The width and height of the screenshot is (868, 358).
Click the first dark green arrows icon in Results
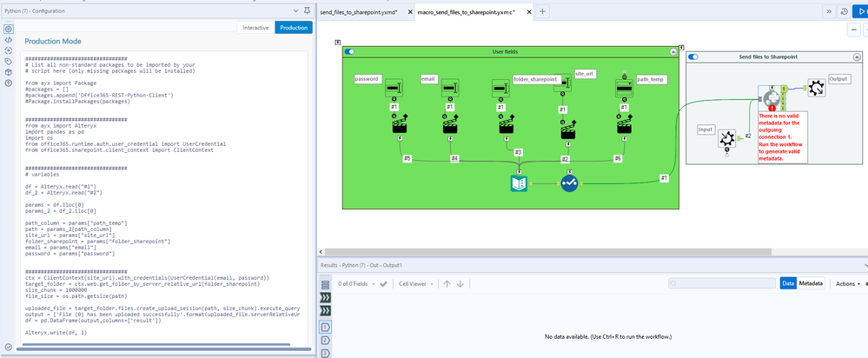(326, 298)
